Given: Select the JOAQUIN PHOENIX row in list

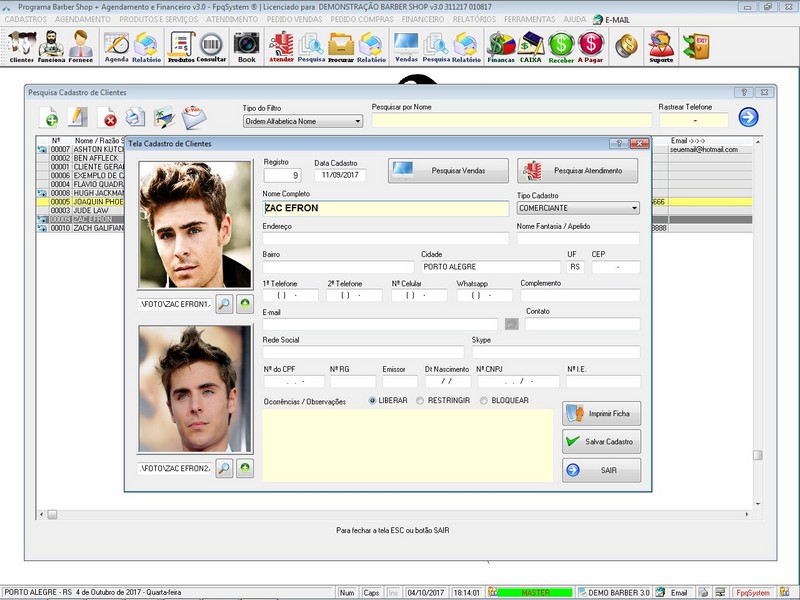Looking at the screenshot, I should click(98, 201).
